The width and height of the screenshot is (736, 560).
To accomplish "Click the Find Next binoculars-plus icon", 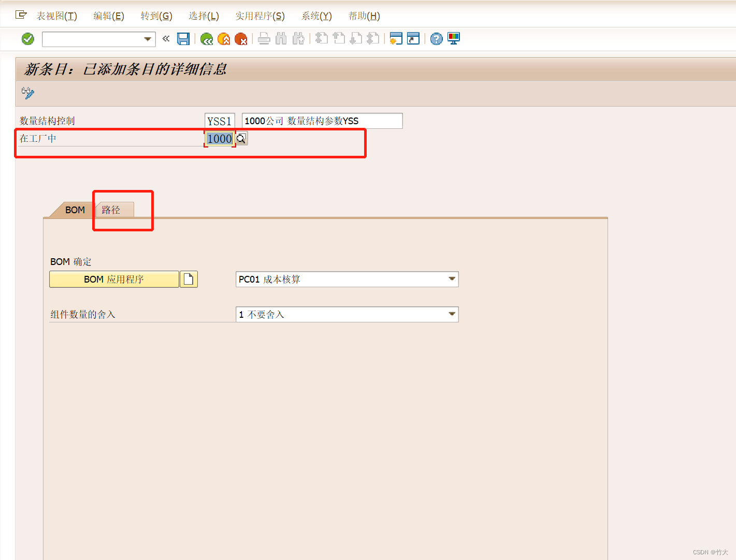I will coord(298,38).
